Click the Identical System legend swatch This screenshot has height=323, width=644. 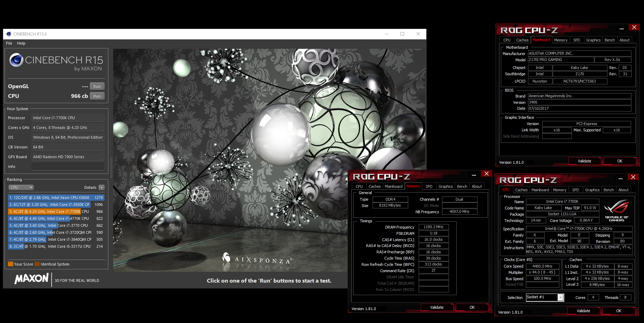pos(37,264)
